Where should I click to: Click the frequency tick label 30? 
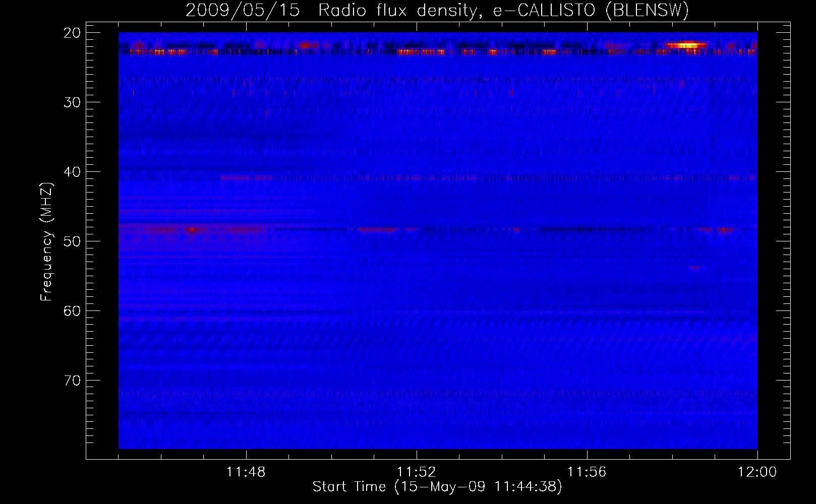pyautogui.click(x=73, y=102)
